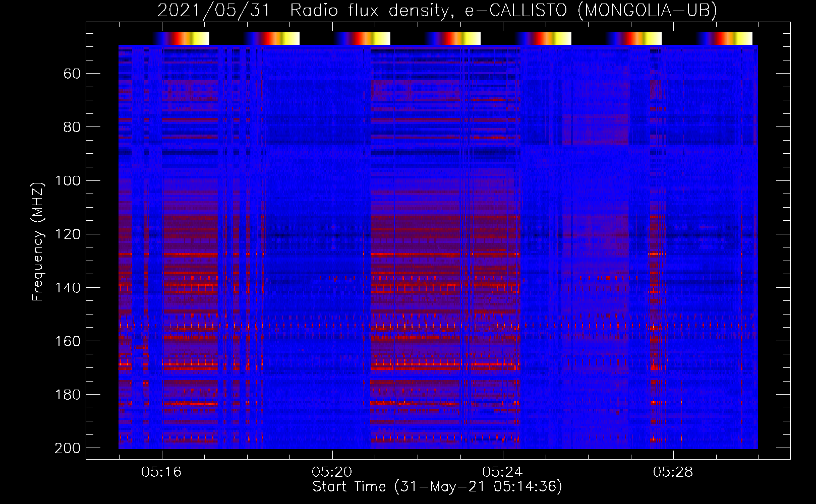Click the plot title "Radio flux density, e-CALLISTO (MONGOLIA-UB)"
Screen dimensions: 816x504
pyautogui.click(x=503, y=10)
